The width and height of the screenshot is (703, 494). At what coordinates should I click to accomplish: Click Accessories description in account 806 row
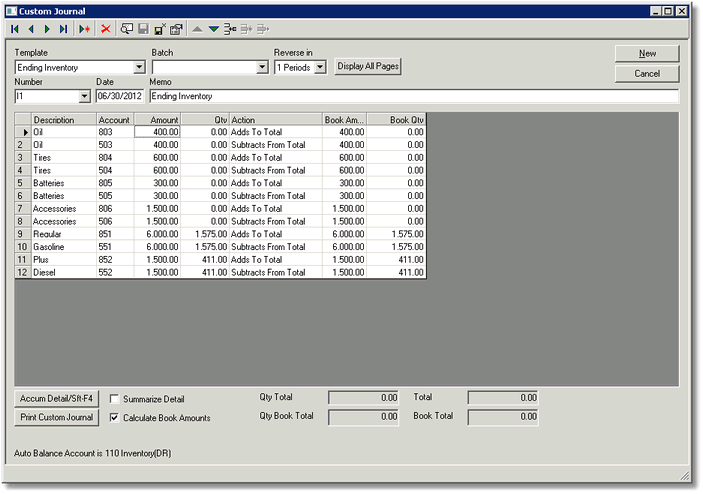click(64, 209)
